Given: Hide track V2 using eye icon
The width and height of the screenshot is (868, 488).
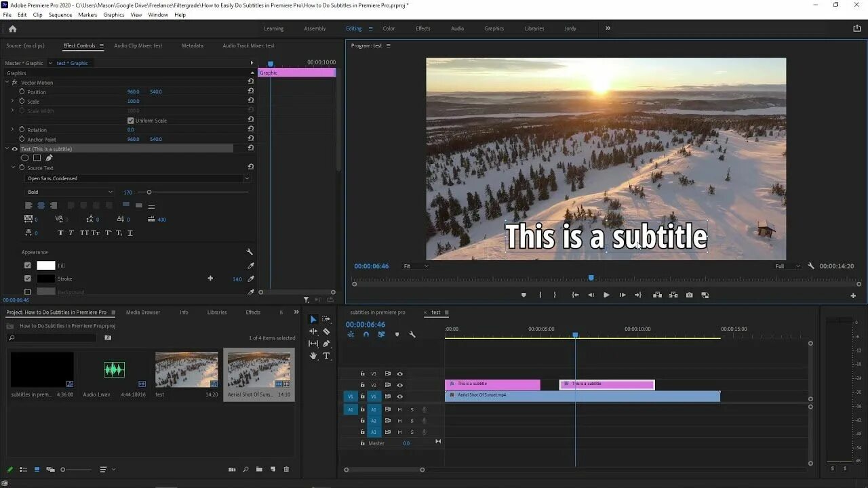Looking at the screenshot, I should (x=399, y=385).
